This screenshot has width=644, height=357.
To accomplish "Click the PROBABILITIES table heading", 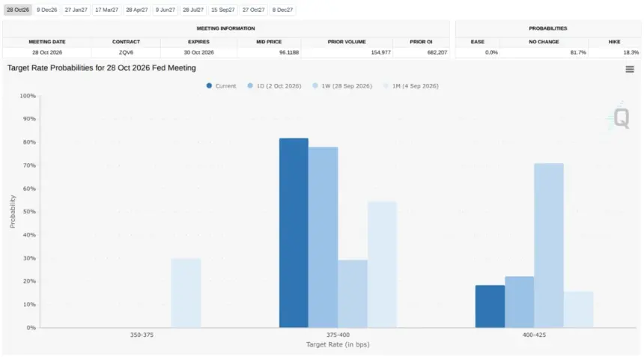I will tap(548, 28).
